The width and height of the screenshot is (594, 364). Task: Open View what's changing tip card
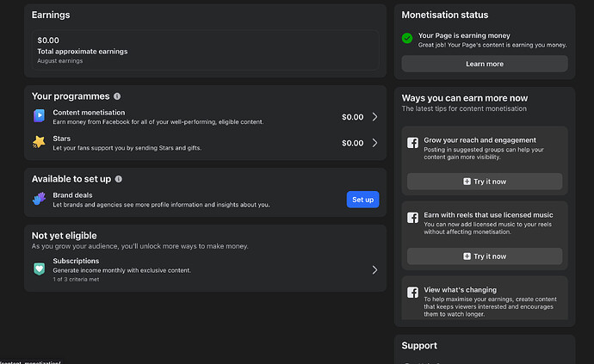485,298
